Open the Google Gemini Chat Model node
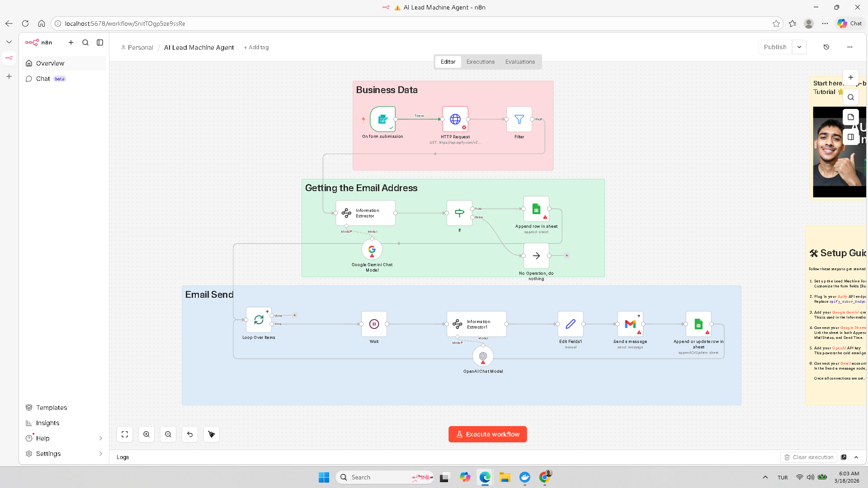The height and width of the screenshot is (488, 868). coord(372,249)
